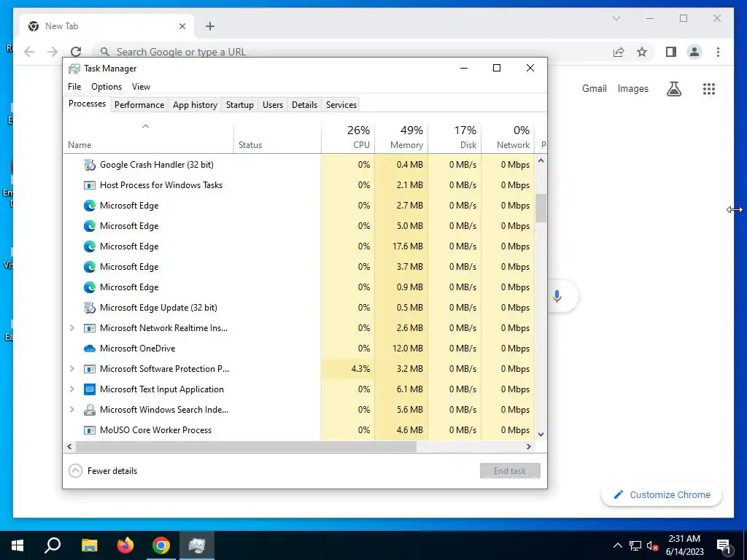Screen dimensions: 747x560
Task: Open the File menu in Task Manager
Action: (x=74, y=87)
